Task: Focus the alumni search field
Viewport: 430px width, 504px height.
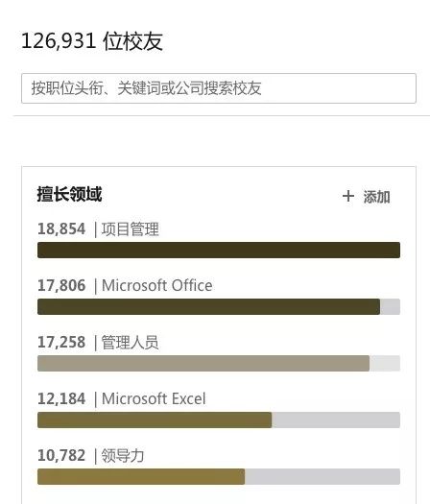Action: 219,88
